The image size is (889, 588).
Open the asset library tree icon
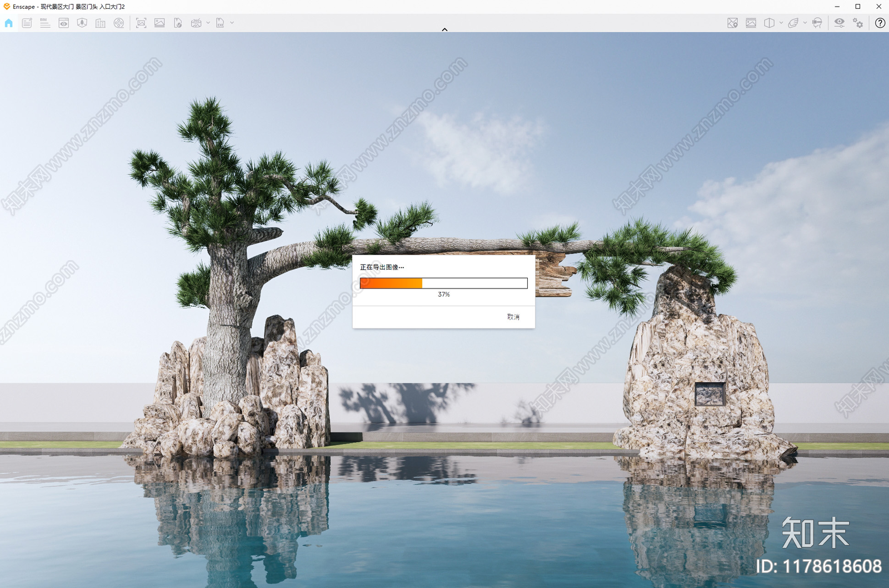82,23
